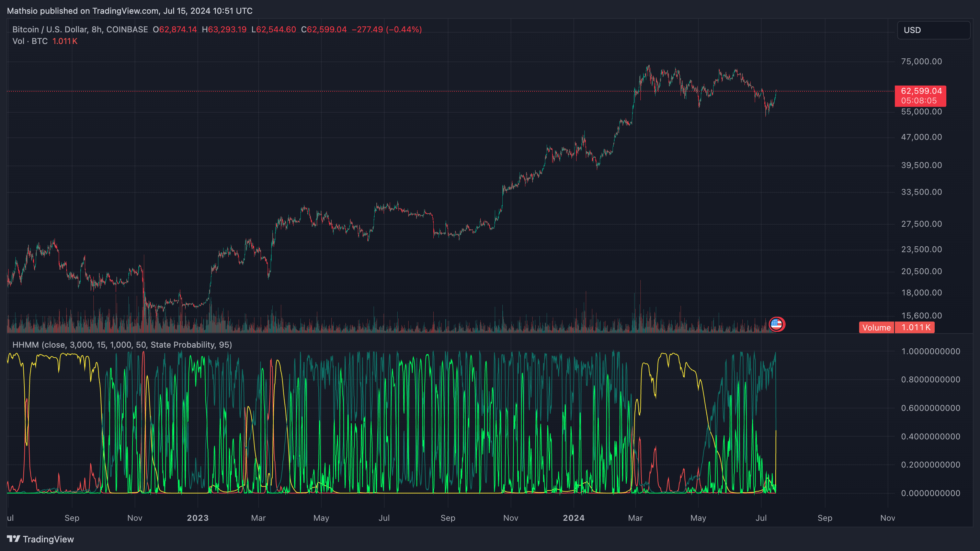980x551 pixels.
Task: Click the closing price C62,599.04 value
Action: pos(324,30)
